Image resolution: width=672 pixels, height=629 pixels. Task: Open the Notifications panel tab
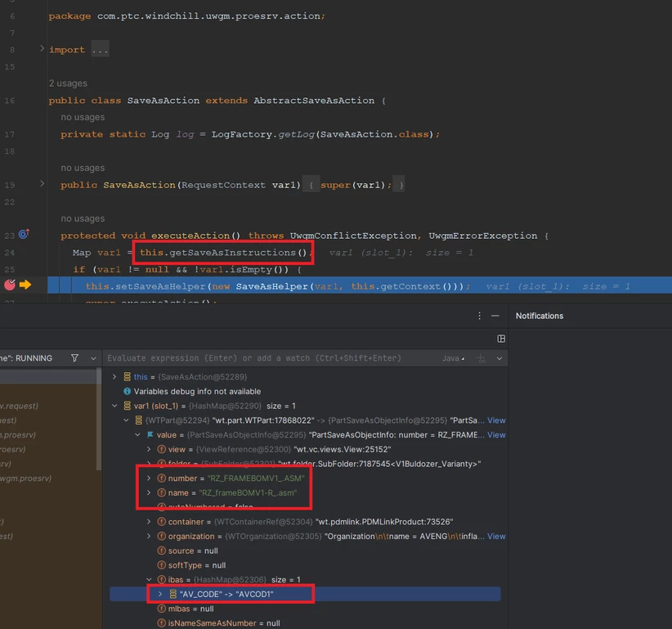539,316
